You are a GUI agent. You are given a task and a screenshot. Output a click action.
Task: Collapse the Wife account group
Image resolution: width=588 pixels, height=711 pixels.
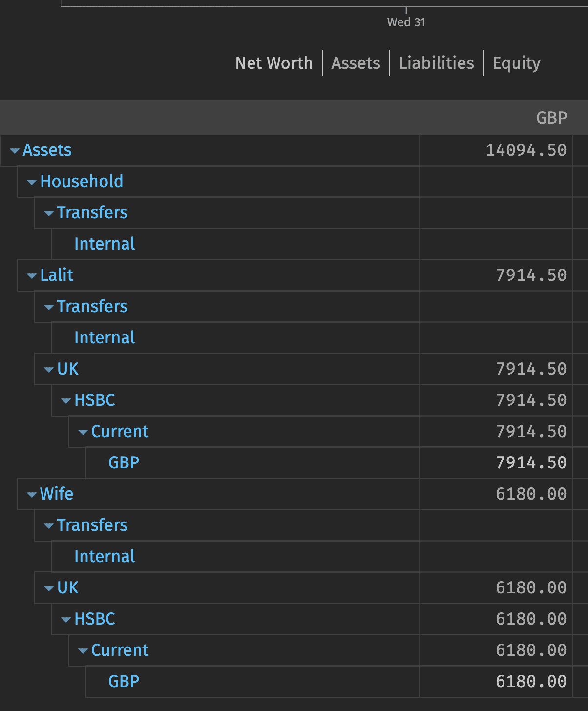click(31, 494)
